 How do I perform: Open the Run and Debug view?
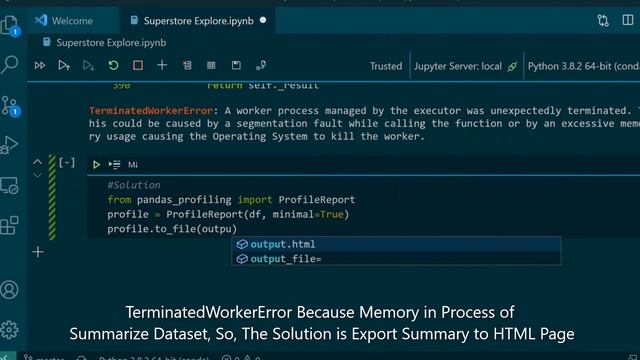click(x=10, y=145)
